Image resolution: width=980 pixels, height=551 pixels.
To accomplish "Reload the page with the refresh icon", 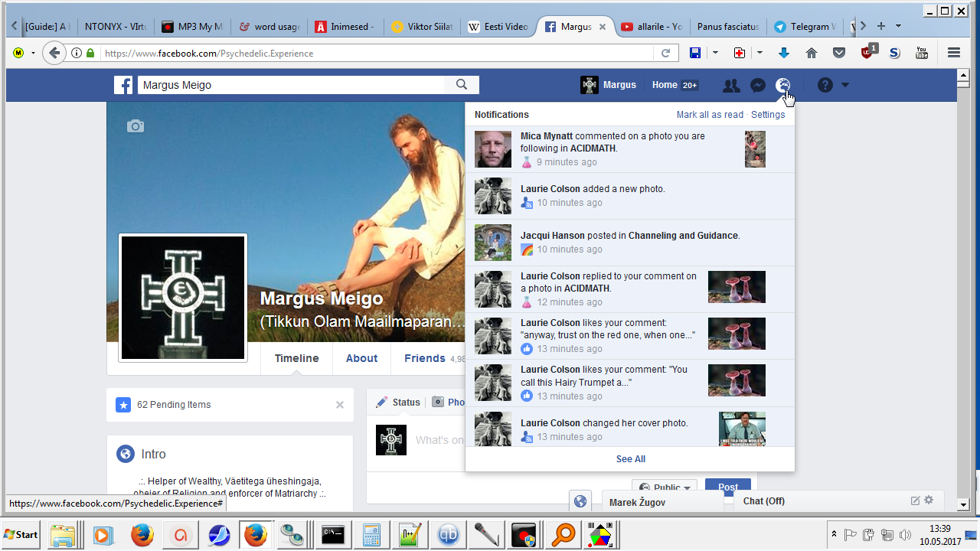I will [665, 53].
